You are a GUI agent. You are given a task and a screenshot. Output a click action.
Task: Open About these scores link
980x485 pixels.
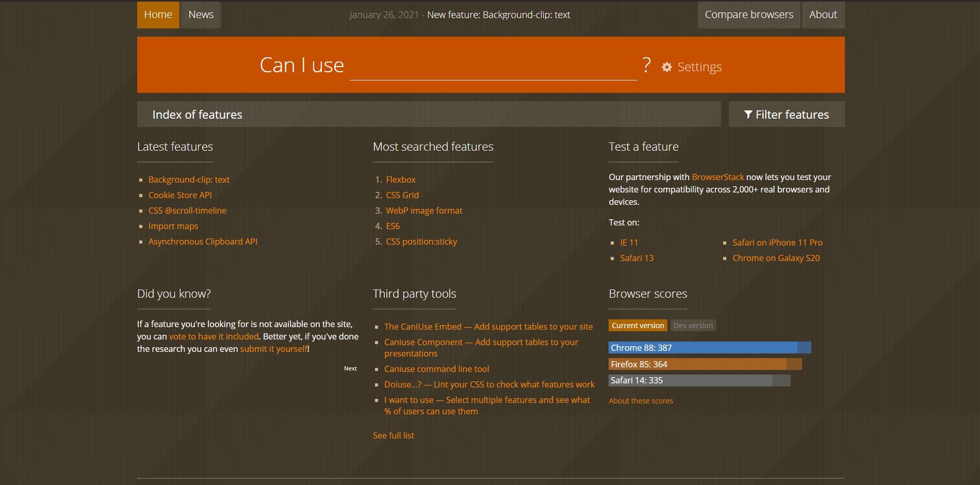click(641, 401)
